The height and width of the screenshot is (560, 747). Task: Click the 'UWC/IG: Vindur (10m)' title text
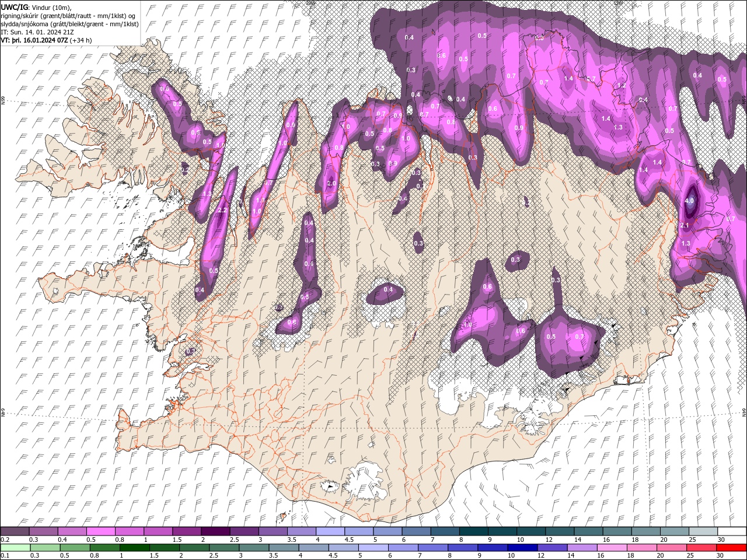(36, 7)
